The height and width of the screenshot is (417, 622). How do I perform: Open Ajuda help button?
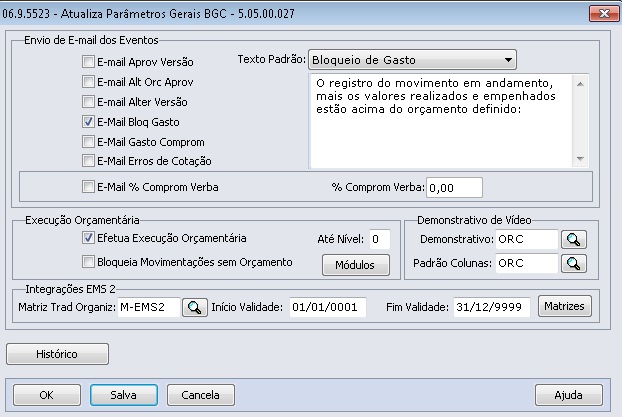[x=569, y=395]
